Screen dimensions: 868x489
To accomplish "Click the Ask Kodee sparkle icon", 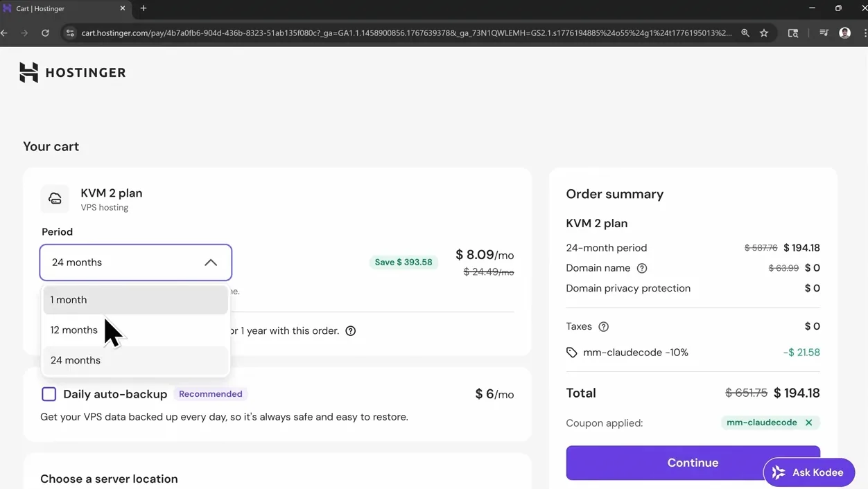I will click(x=779, y=472).
